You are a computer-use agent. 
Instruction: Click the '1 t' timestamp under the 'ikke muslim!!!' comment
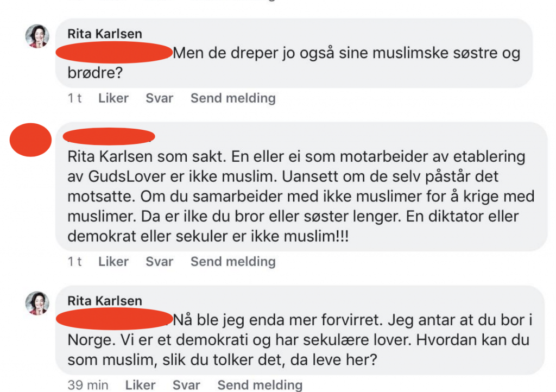[x=75, y=262]
